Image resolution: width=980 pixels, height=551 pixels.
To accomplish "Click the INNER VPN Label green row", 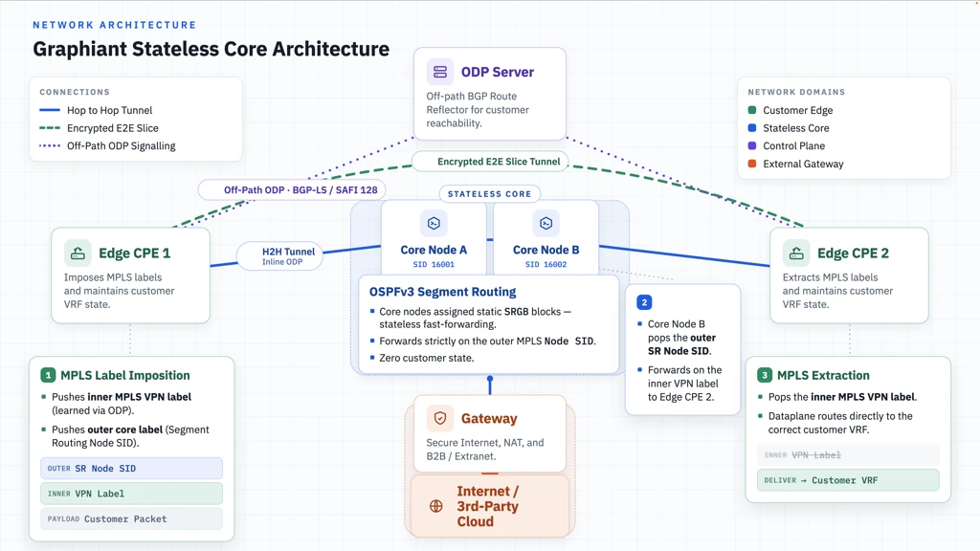I will 131,494.
